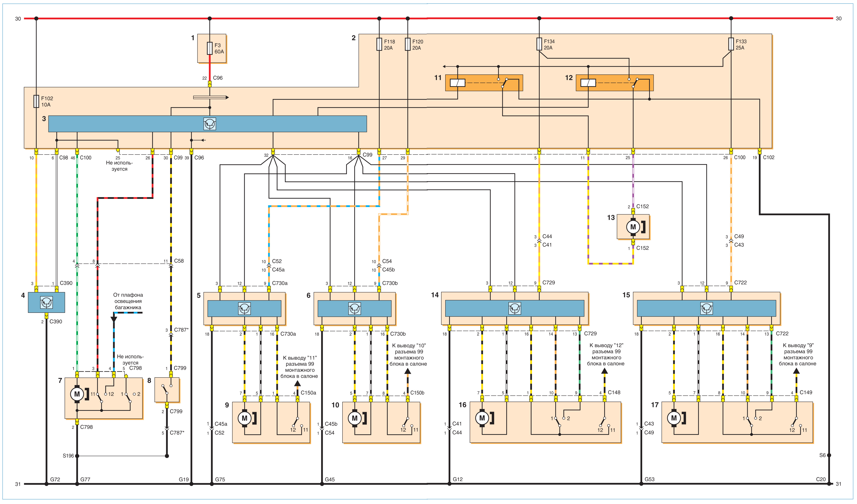Image resolution: width=857 pixels, height=504 pixels.
Task: Select relay coil symbol in relay 12
Action: pos(588,83)
